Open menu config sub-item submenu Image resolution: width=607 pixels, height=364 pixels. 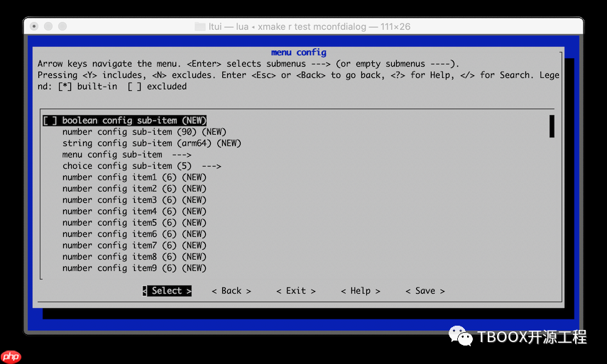click(x=127, y=155)
